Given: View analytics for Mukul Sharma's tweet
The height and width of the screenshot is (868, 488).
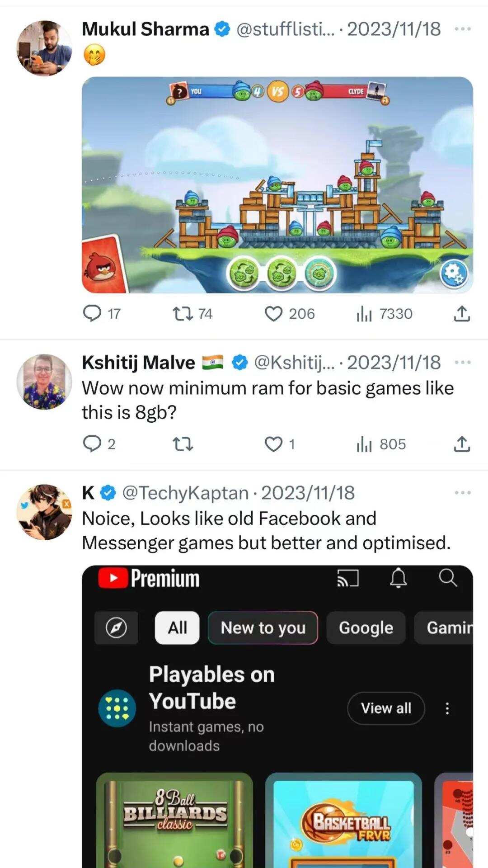Looking at the screenshot, I should click(364, 313).
